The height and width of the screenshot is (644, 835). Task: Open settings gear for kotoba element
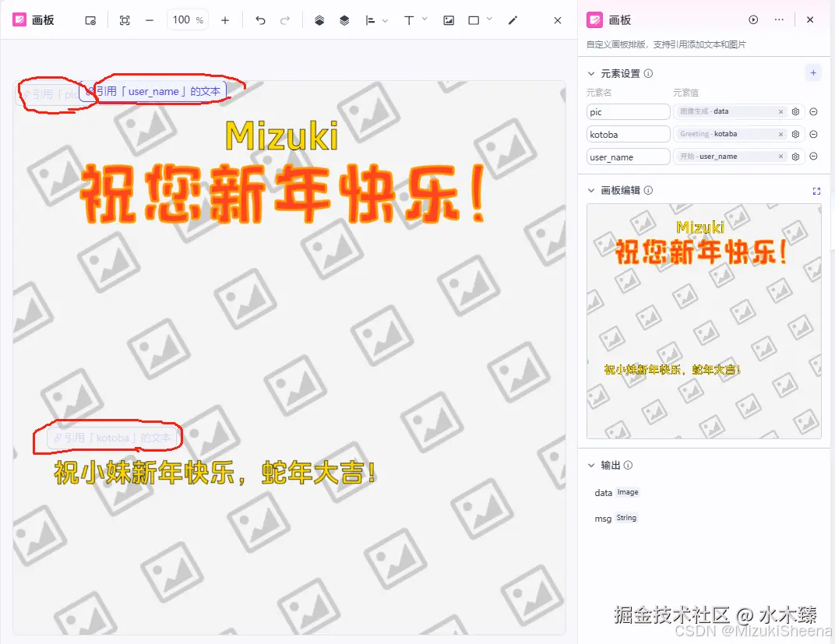click(x=795, y=134)
